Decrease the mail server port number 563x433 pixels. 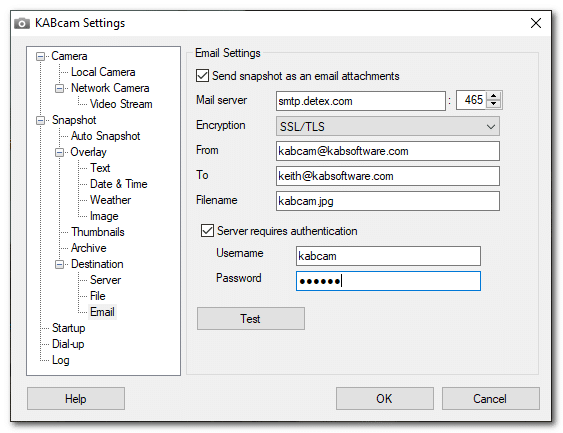(494, 104)
